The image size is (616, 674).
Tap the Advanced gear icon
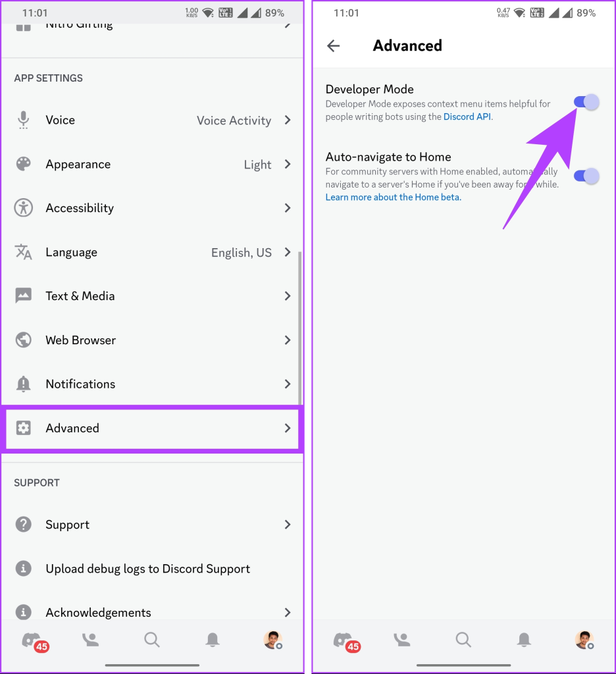point(23,428)
